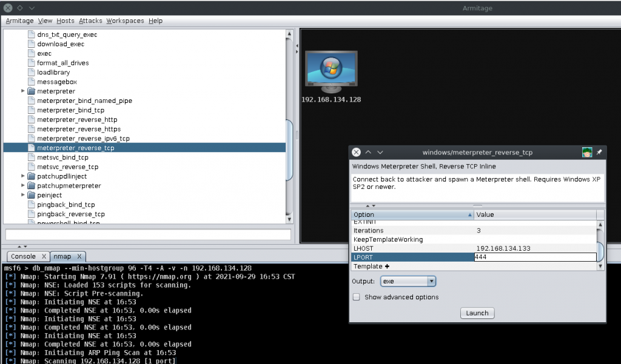Select the 192.168.134.128 Windows host icon

[332, 71]
